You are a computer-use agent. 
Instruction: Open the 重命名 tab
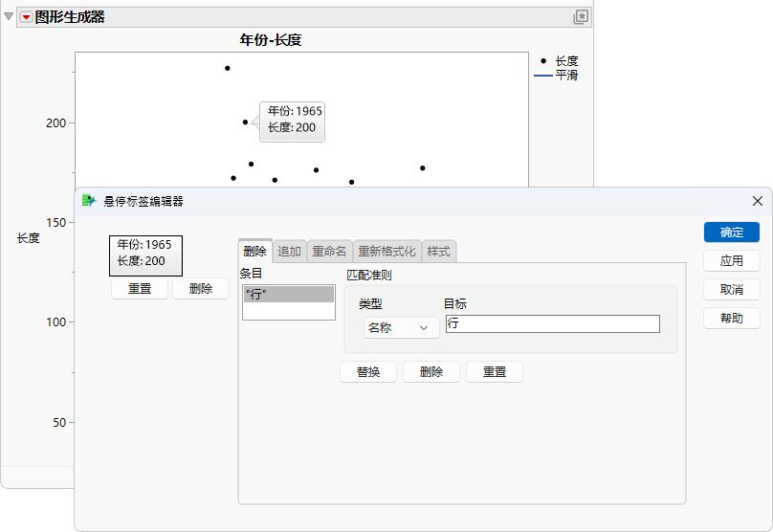(x=329, y=252)
